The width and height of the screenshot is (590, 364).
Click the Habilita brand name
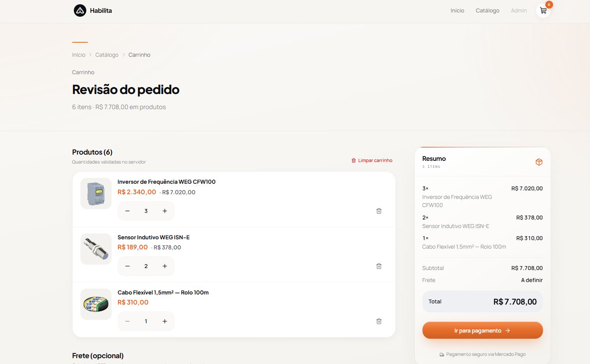coord(101,10)
